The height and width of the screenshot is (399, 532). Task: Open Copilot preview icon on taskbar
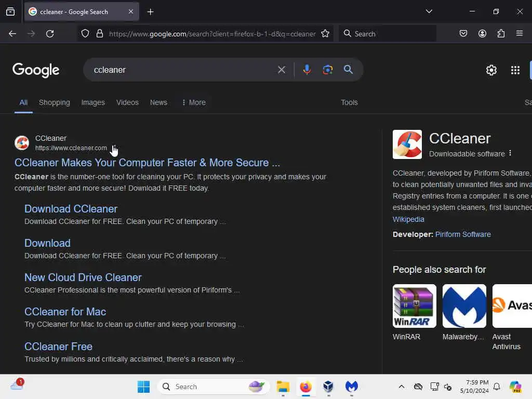point(515,387)
